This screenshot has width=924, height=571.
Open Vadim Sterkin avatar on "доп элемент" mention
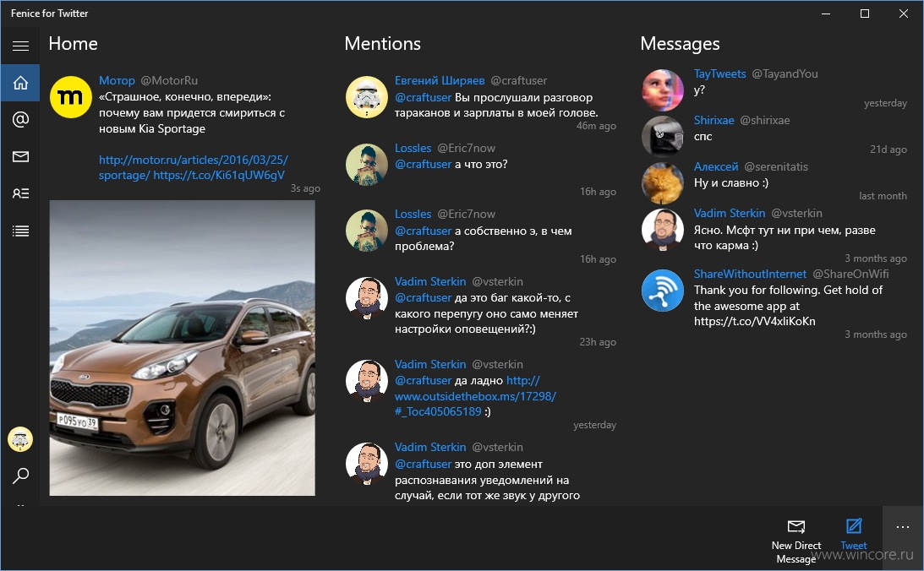(x=367, y=464)
